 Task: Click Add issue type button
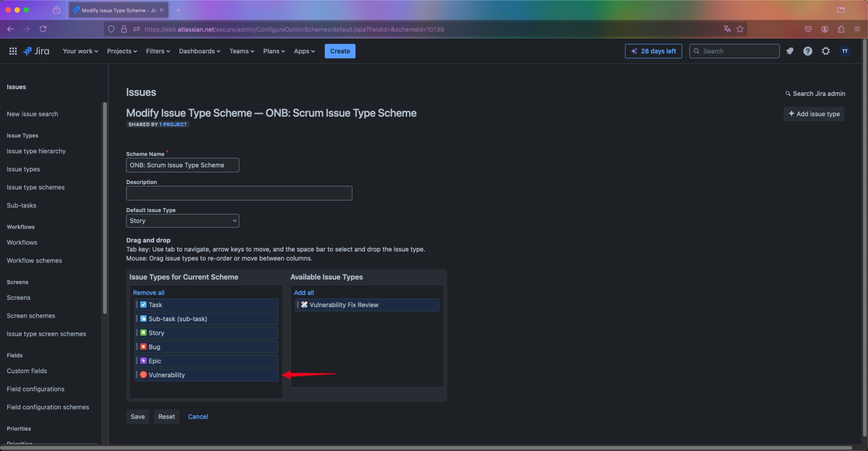(814, 114)
